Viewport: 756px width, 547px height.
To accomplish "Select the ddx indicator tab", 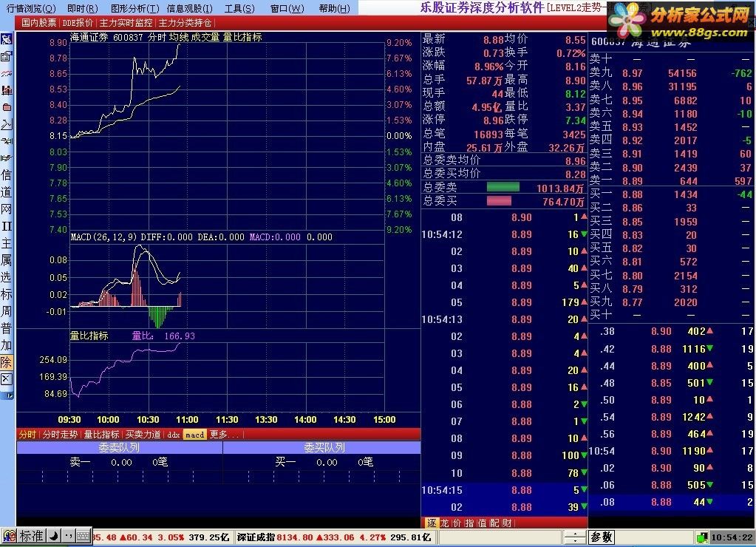I will (x=174, y=435).
